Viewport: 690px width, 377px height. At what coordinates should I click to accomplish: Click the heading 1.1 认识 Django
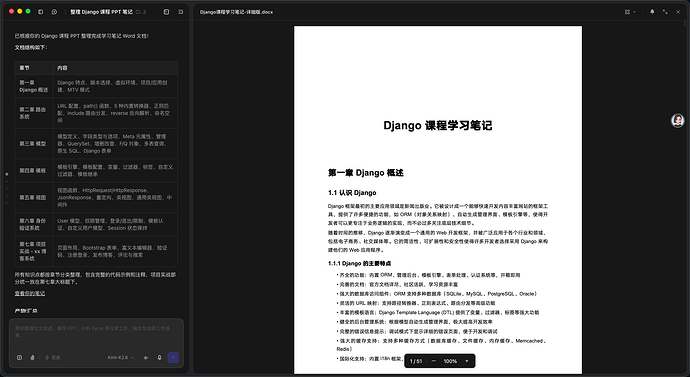[x=352, y=193]
